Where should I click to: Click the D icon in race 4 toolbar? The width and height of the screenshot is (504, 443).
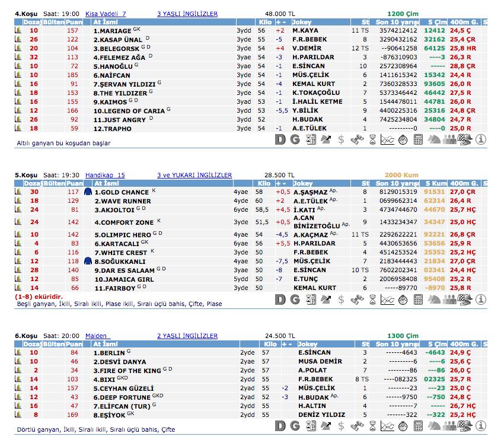281,139
